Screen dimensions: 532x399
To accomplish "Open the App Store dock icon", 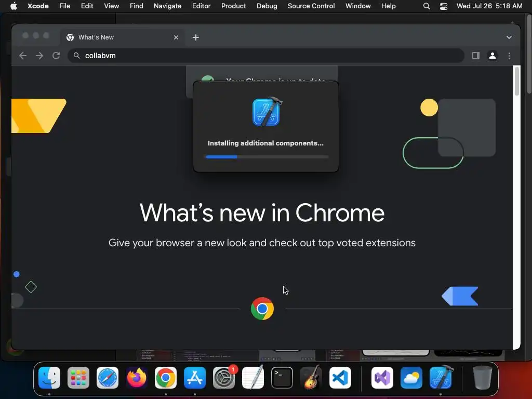I will 195,378.
